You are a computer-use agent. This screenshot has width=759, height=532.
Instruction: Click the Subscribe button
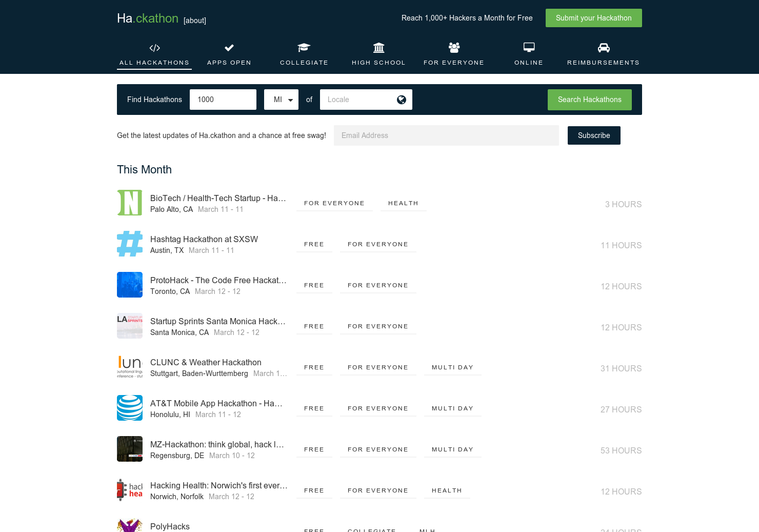point(594,135)
